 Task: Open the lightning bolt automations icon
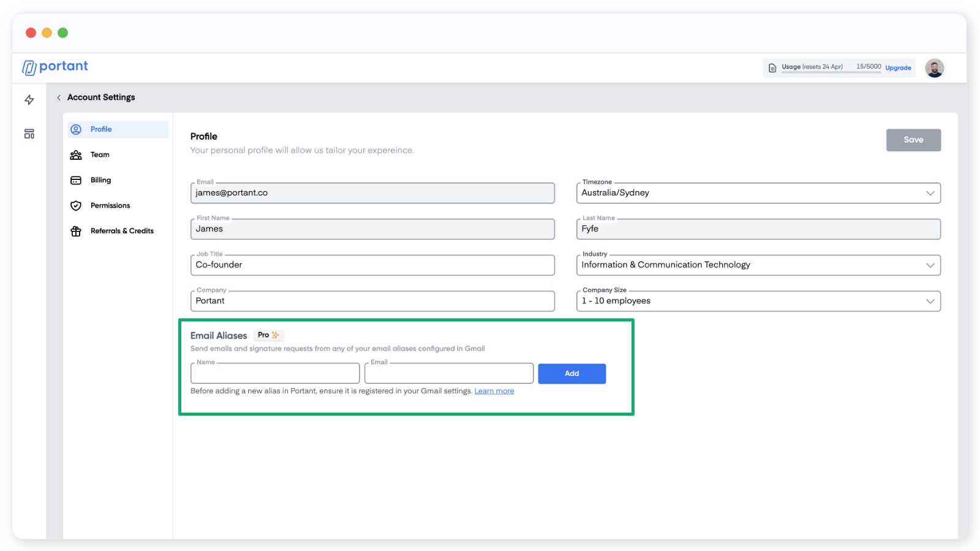pos(29,100)
